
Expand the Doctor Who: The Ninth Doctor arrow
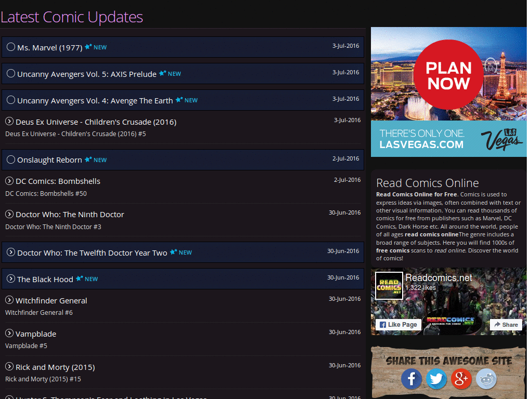click(9, 214)
